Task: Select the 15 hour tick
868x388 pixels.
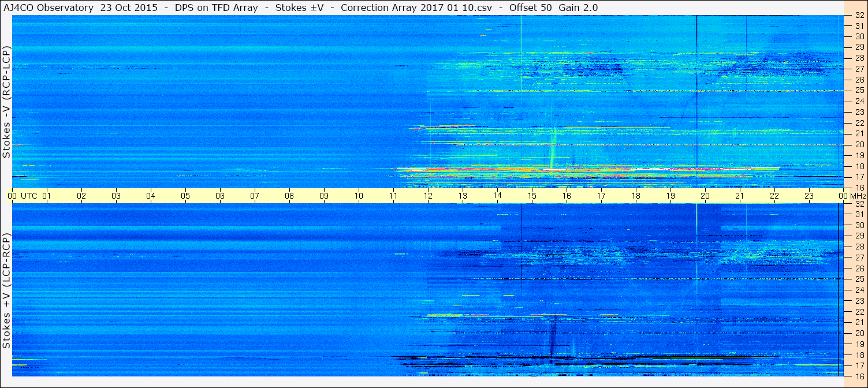Action: [532, 196]
